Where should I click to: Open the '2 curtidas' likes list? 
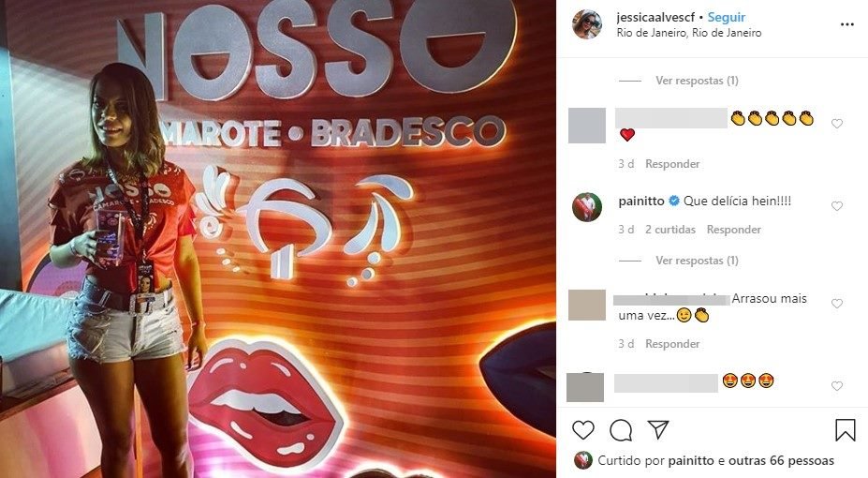pos(670,230)
